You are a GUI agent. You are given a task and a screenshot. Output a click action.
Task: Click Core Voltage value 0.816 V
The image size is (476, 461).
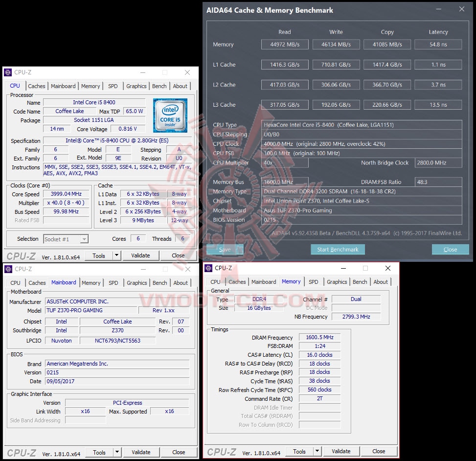click(128, 129)
